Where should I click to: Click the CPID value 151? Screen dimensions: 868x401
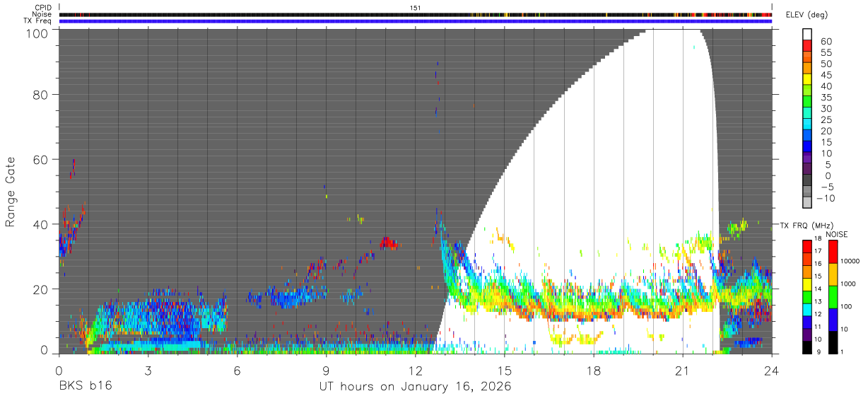coord(416,7)
